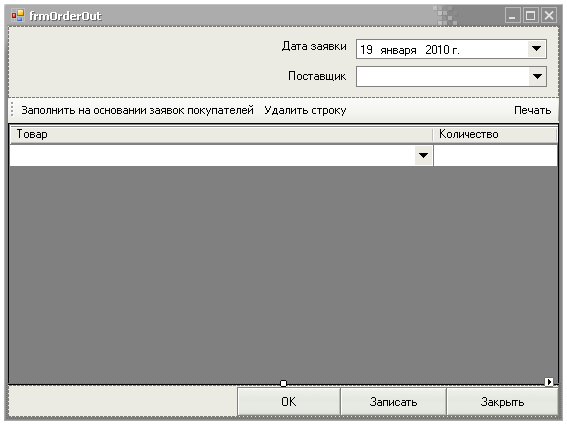Image resolution: width=567 pixels, height=424 pixels.
Task: Click the bottom-center resize handle of grid
Action: coord(284,383)
